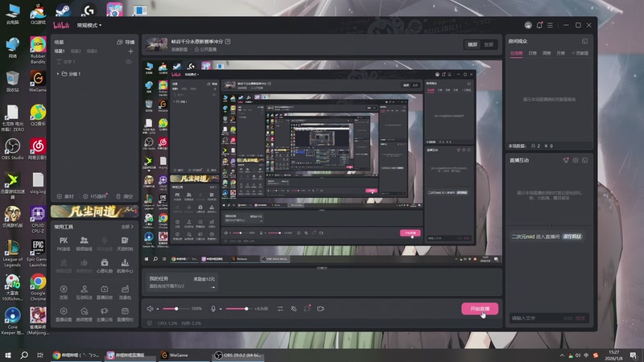The width and height of the screenshot is (644, 362).
Task: Switch preview to 横屏 landscape
Action: click(x=473, y=44)
